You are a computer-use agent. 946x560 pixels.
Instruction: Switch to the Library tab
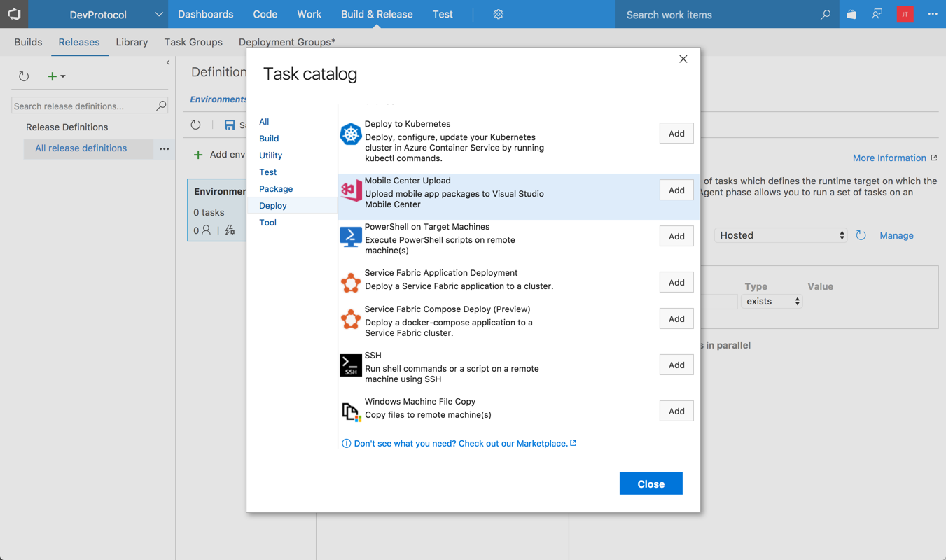(x=132, y=42)
